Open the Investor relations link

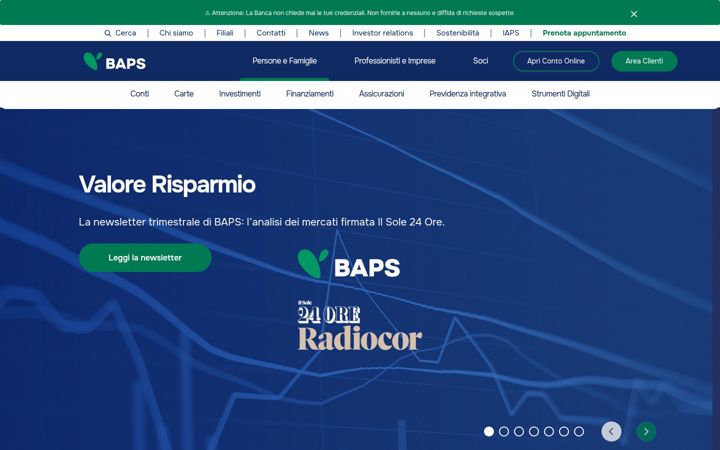point(382,33)
